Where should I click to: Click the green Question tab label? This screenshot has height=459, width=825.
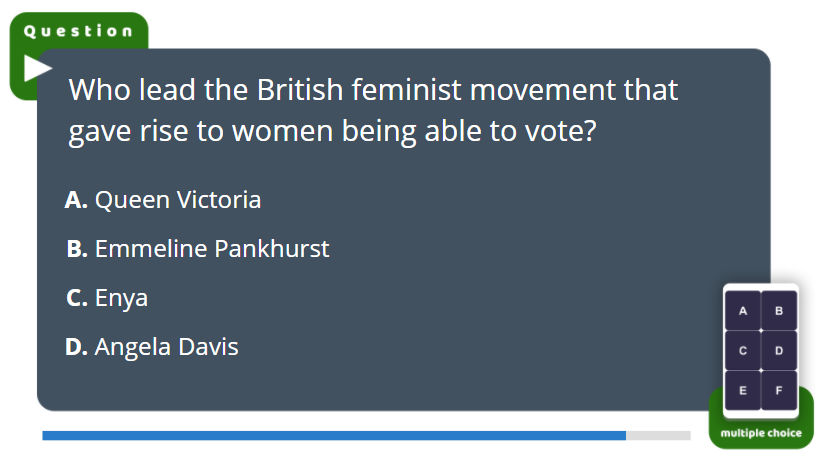[78, 31]
